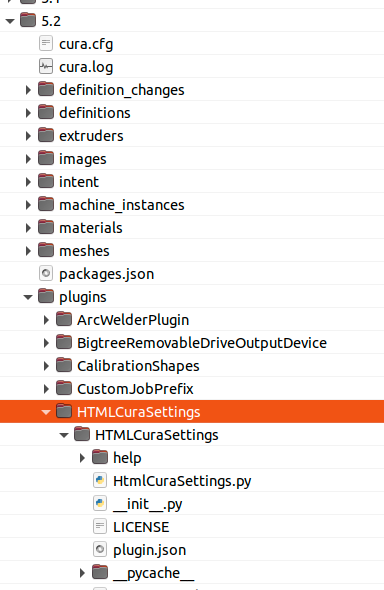The height and width of the screenshot is (590, 384).
Task: Click the machine_instances folder icon
Action: [46, 204]
